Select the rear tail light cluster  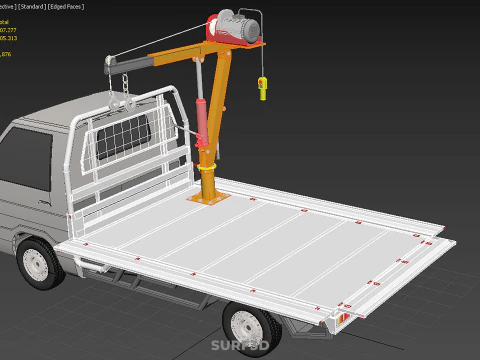tap(343, 319)
